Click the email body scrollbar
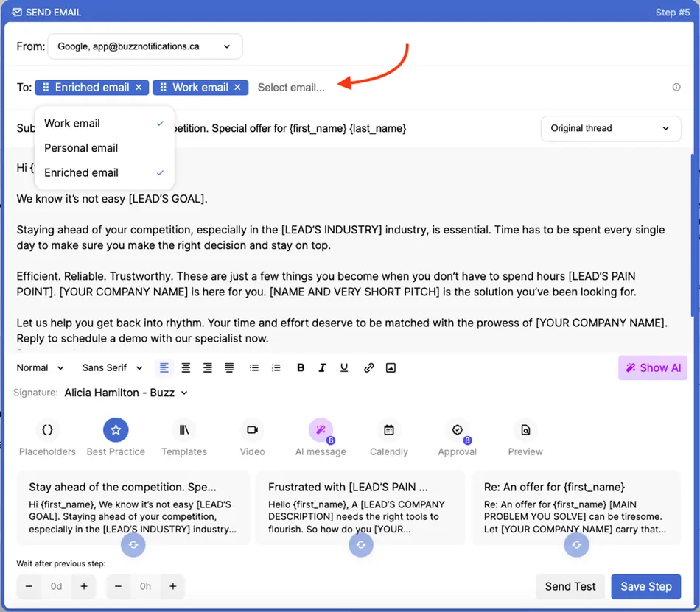The image size is (700, 612). [x=692, y=236]
